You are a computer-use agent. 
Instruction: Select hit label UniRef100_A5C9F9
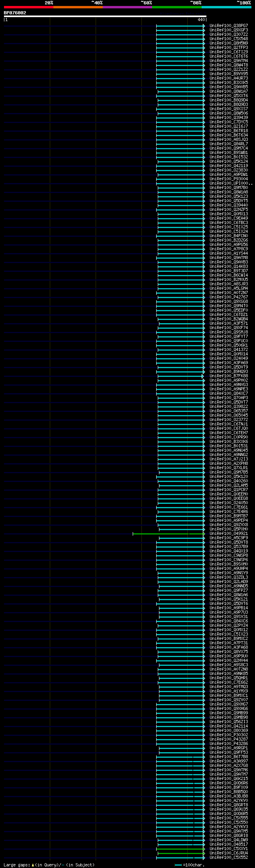click(229, 538)
